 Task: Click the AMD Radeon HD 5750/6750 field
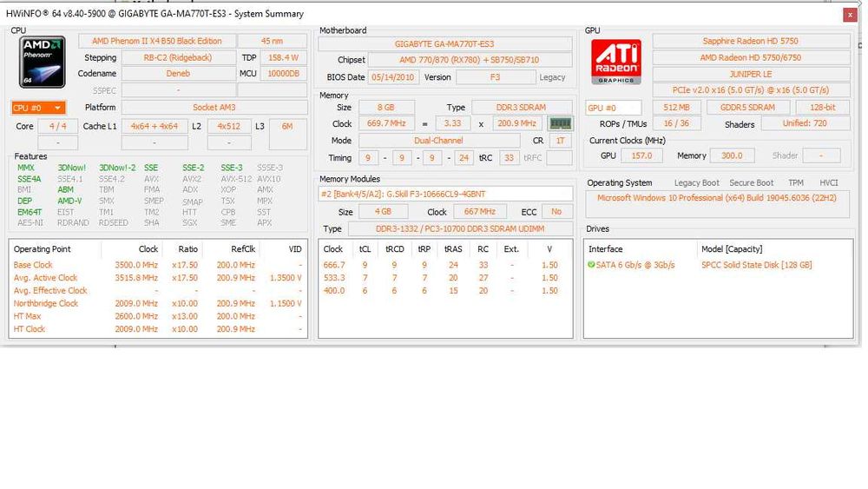(x=751, y=57)
